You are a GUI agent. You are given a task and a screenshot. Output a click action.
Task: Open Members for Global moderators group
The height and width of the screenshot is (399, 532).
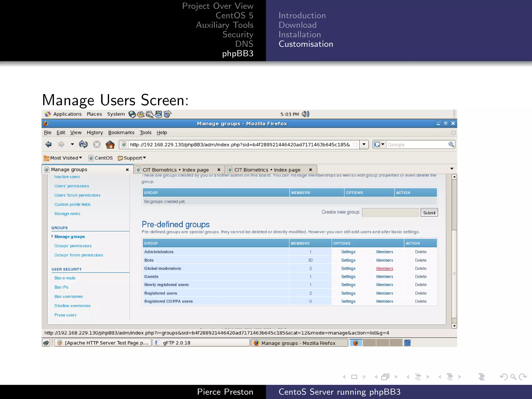384,268
